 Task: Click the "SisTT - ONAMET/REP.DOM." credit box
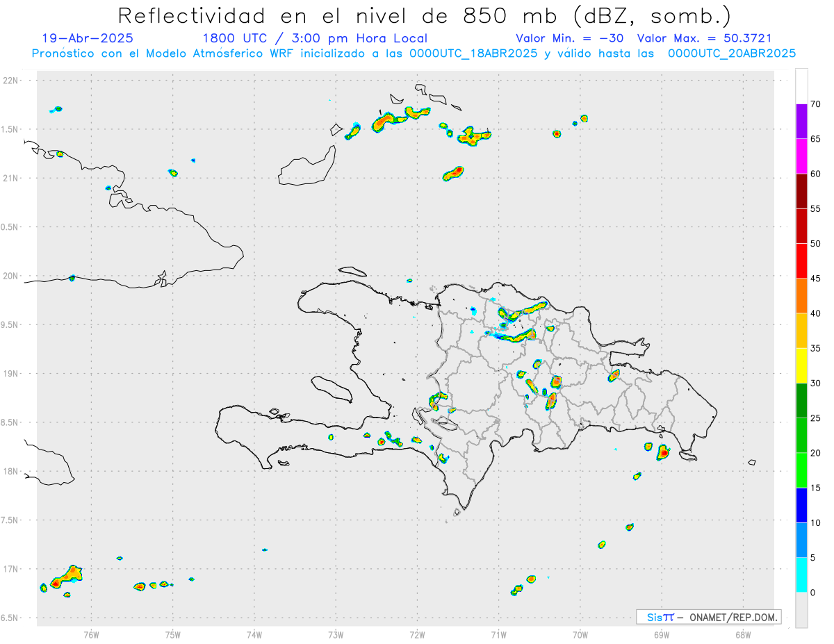tap(709, 617)
